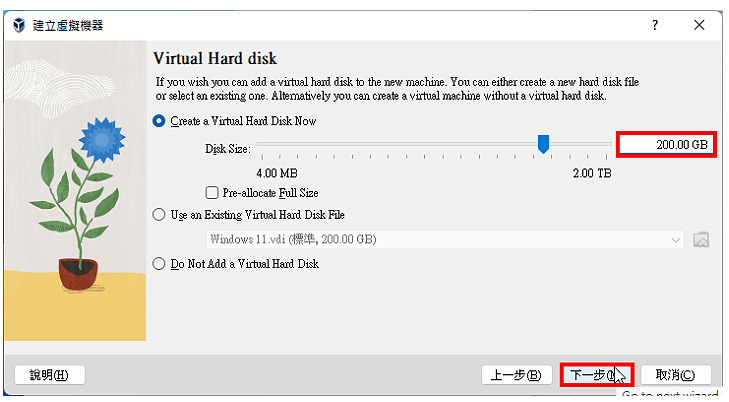The height and width of the screenshot is (402, 729).
Task: Click the VirtualBox cube icon in title bar
Action: (x=19, y=25)
